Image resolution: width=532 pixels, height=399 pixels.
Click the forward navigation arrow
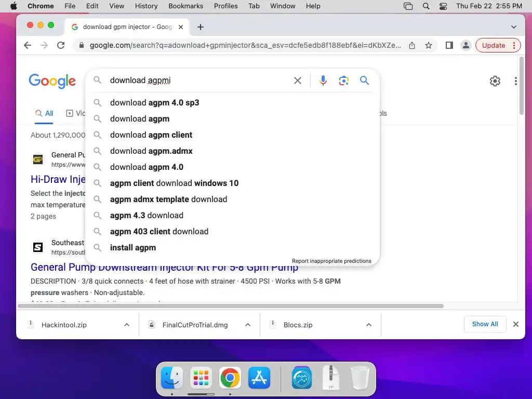coord(44,45)
